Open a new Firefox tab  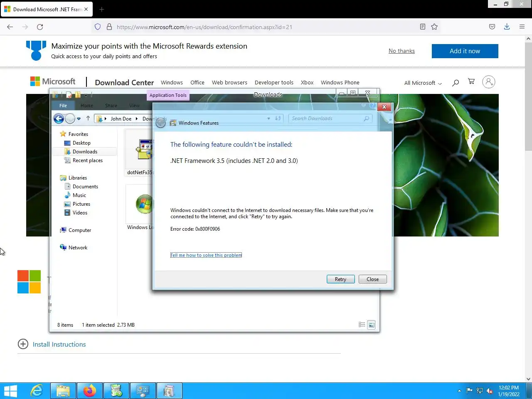click(x=102, y=9)
